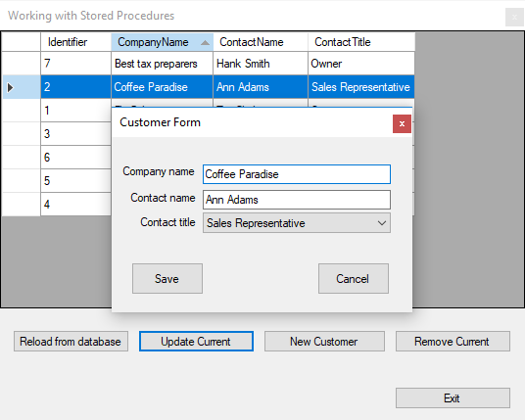
Task: Focus the Company name text field
Action: pos(297,174)
